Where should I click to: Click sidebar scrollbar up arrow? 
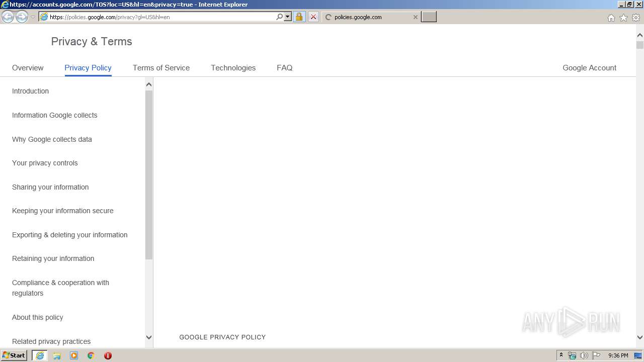tap(148, 84)
